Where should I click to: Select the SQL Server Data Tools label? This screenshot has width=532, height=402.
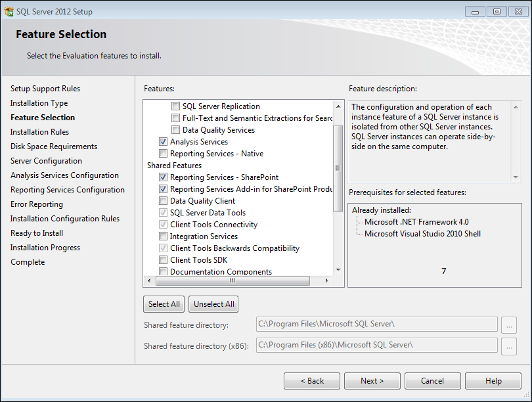click(x=208, y=213)
